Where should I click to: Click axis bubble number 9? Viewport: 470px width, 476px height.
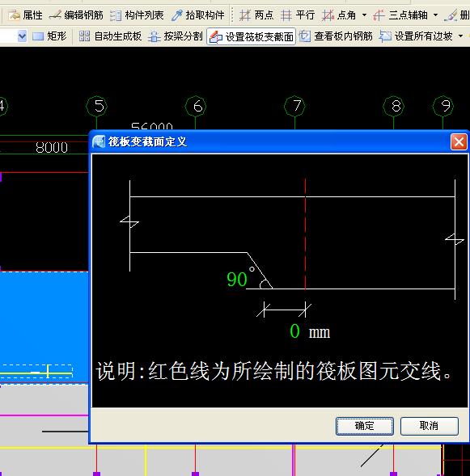(443, 106)
